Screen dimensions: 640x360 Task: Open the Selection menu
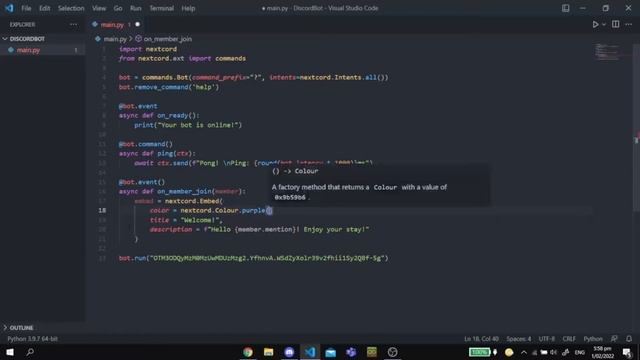tap(71, 8)
